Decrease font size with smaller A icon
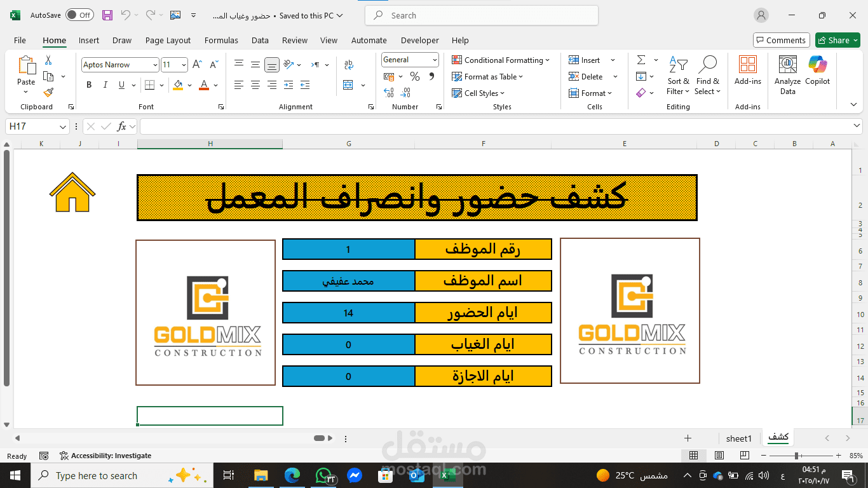Screen dimensions: 868x488 click(214, 65)
